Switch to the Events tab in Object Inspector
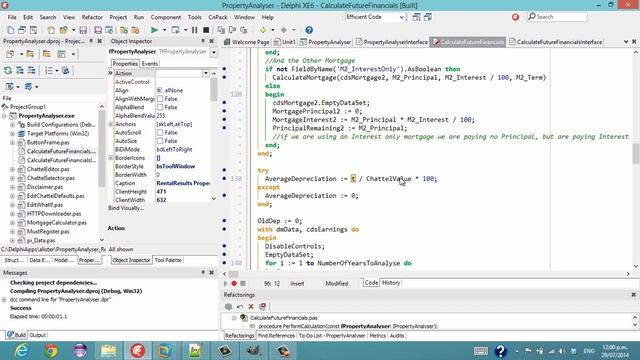This screenshot has width=640, height=360. pos(150,64)
